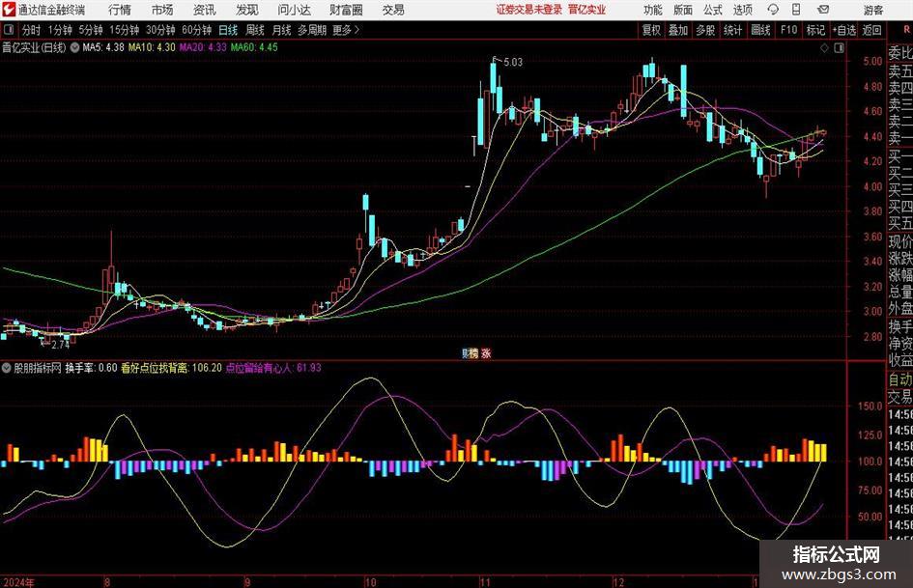Click the MA10: 4.30 indicator label
913x588 pixels.
click(152, 47)
